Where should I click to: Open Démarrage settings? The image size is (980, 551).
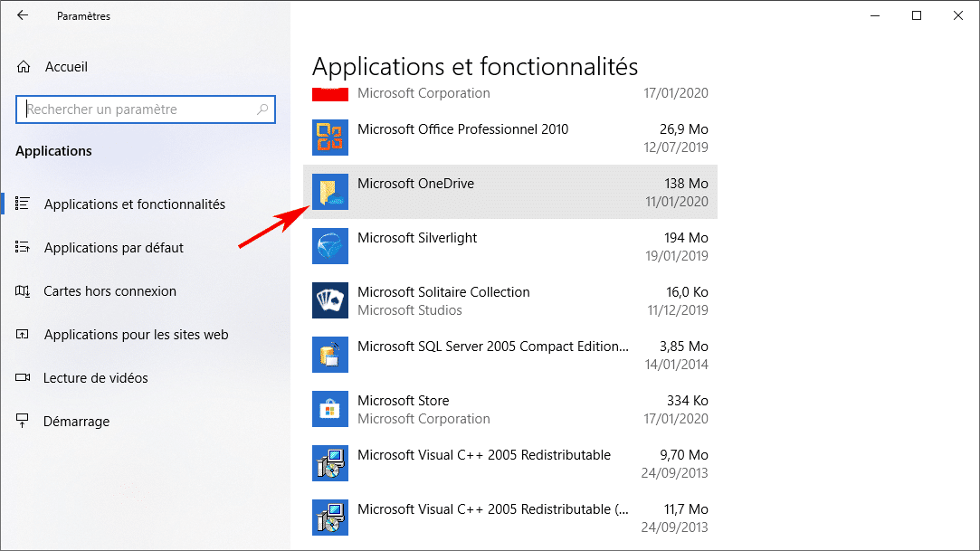click(x=76, y=422)
